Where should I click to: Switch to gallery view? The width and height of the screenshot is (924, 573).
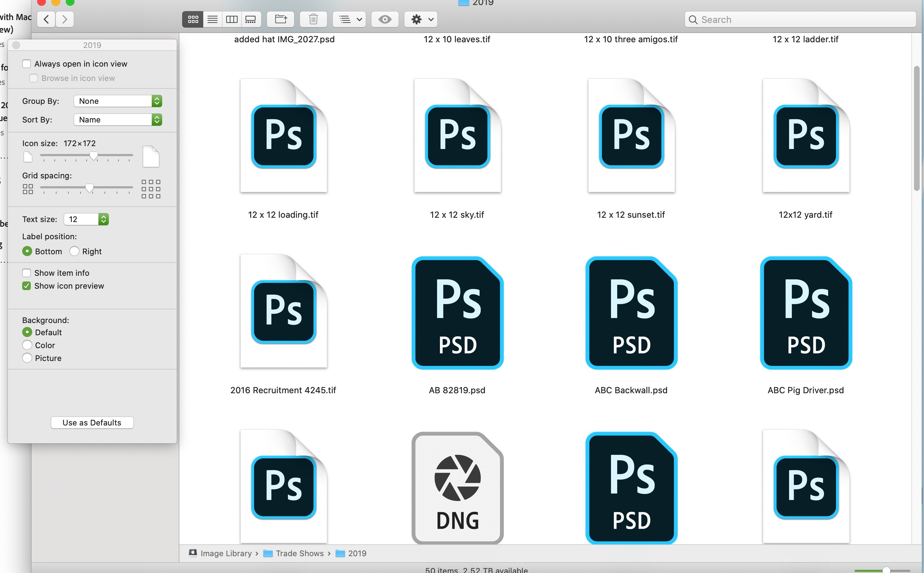tap(251, 19)
